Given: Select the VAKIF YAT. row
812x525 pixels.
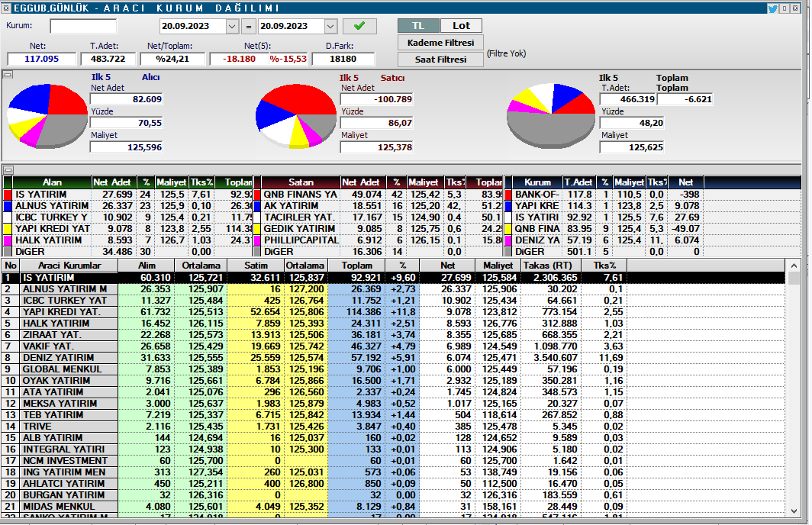Looking at the screenshot, I should point(393,346).
